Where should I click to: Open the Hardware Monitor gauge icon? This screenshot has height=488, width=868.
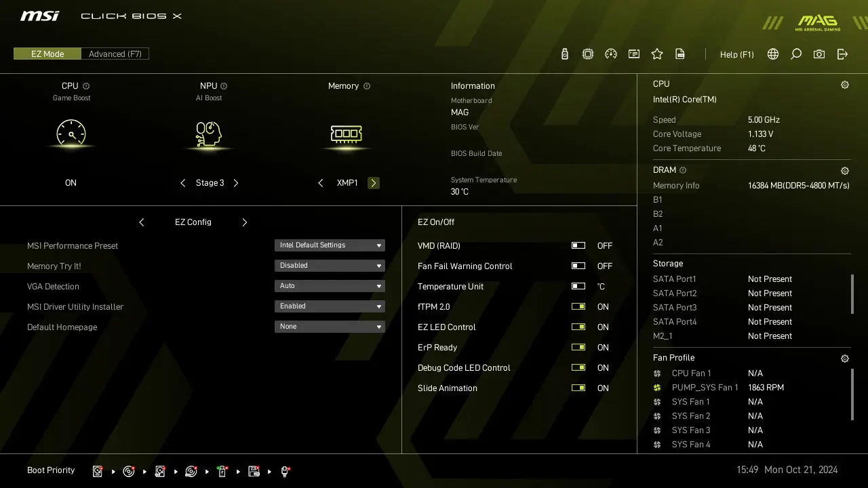[611, 54]
